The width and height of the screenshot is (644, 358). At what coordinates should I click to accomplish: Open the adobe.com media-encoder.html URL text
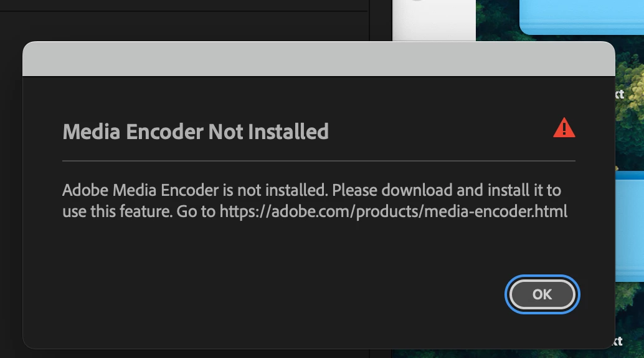pyautogui.click(x=394, y=211)
